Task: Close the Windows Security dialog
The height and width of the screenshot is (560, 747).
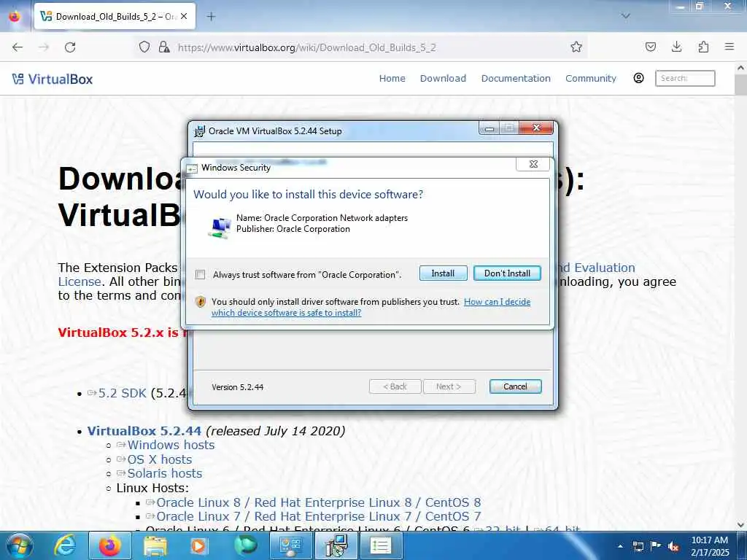Action: click(x=533, y=164)
